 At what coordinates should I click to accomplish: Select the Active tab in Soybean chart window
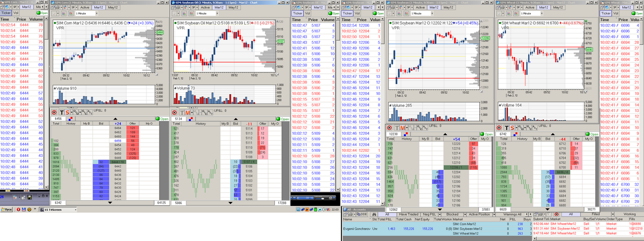tap(420, 7)
